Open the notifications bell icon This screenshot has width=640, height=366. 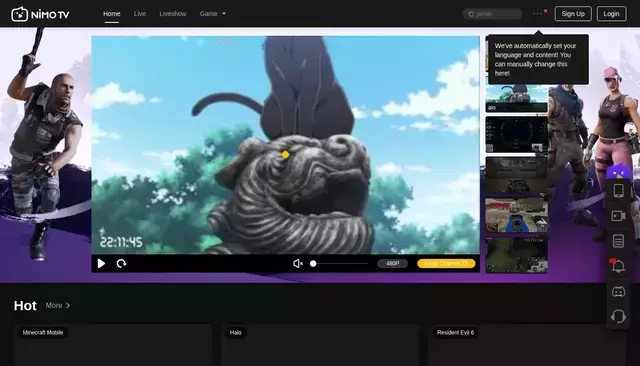[618, 266]
